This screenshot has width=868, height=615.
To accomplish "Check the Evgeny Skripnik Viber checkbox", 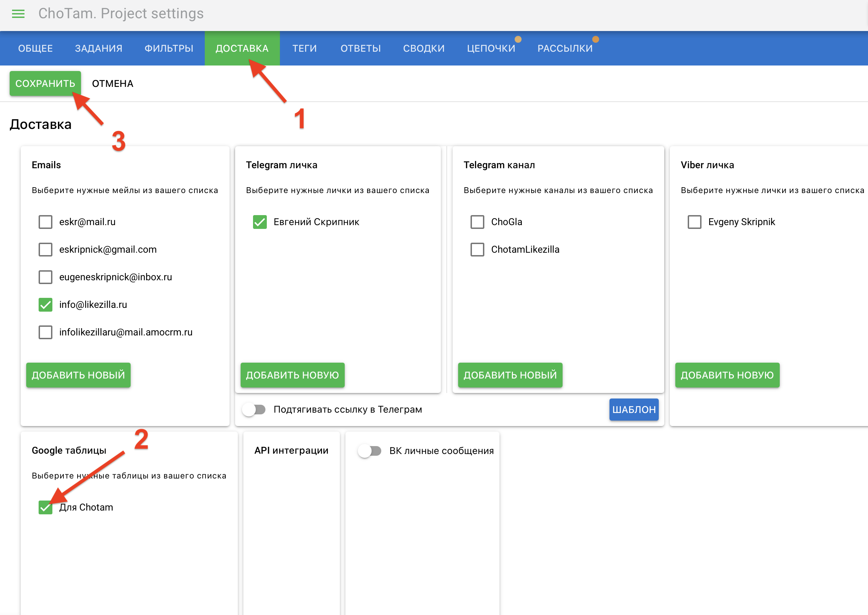I will pos(694,222).
